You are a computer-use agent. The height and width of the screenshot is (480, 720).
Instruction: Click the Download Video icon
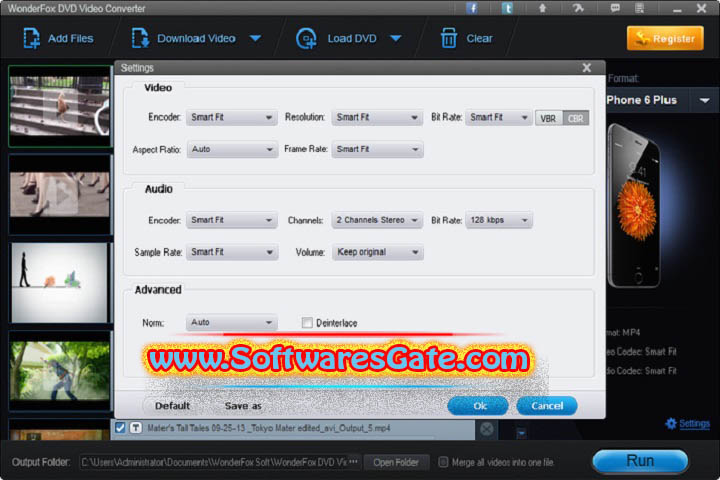tap(140, 38)
